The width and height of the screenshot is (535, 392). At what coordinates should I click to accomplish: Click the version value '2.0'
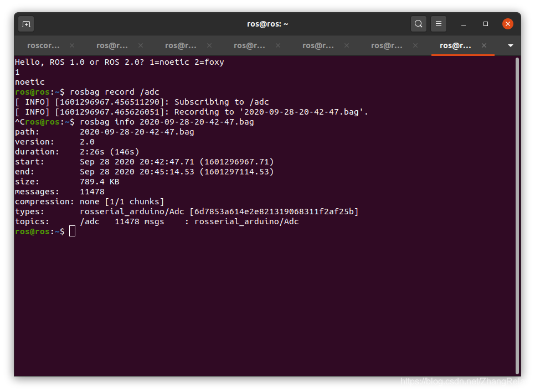pos(87,142)
